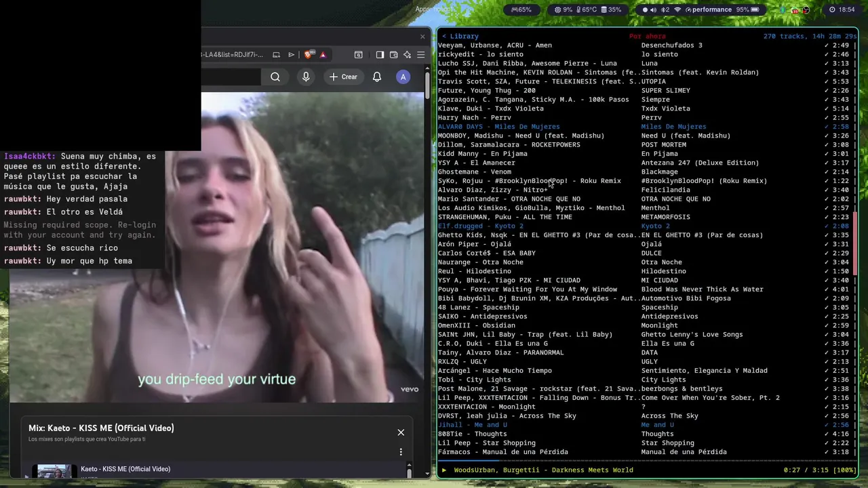Screen dimensions: 868x488
Task: Close the Mix playlist panel
Action: coord(401,432)
